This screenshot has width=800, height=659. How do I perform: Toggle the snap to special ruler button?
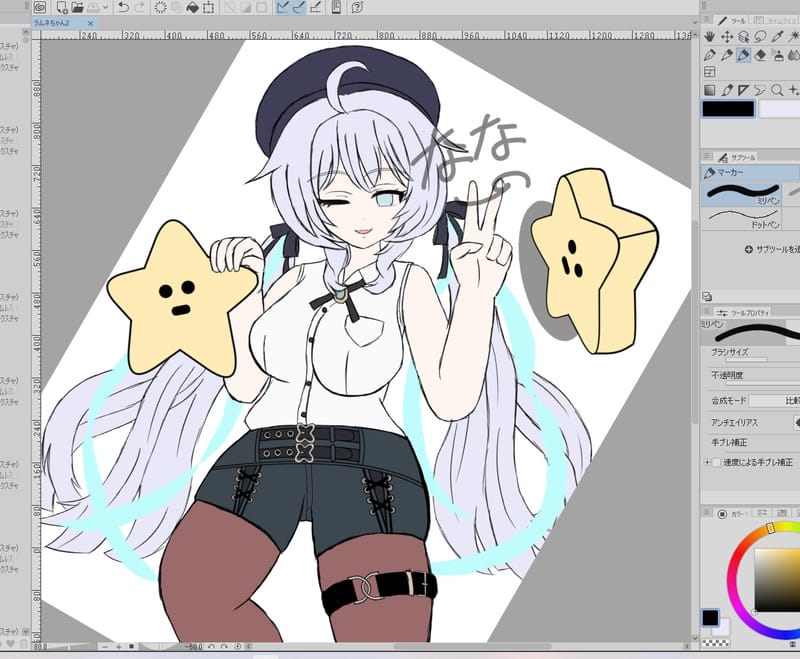click(x=298, y=8)
